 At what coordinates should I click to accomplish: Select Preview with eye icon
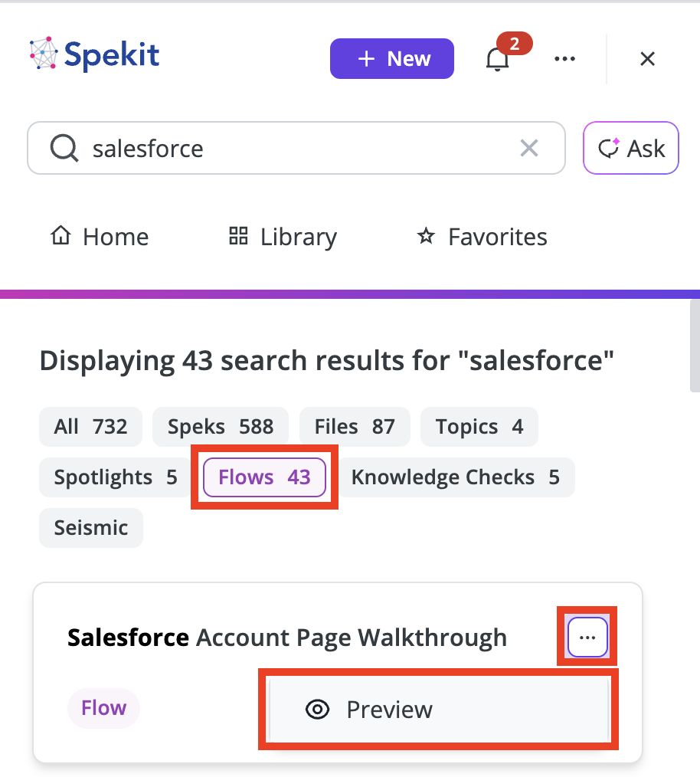pyautogui.click(x=438, y=709)
